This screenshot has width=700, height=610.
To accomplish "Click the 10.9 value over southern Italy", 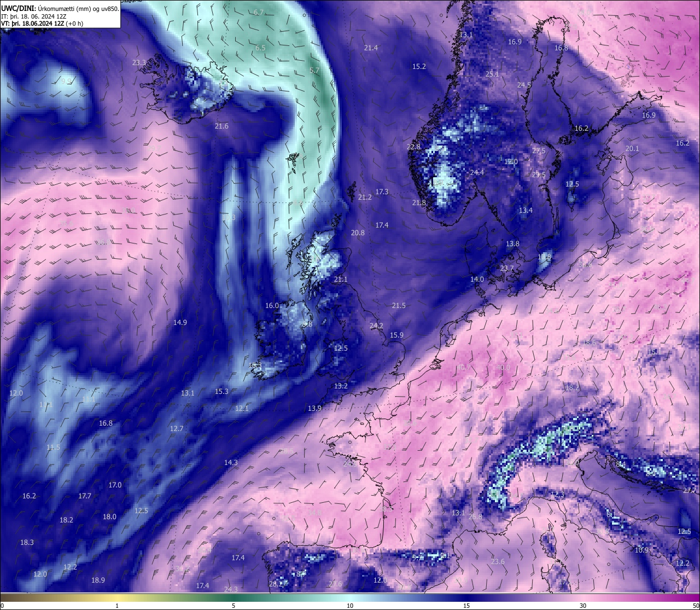I will click(641, 550).
